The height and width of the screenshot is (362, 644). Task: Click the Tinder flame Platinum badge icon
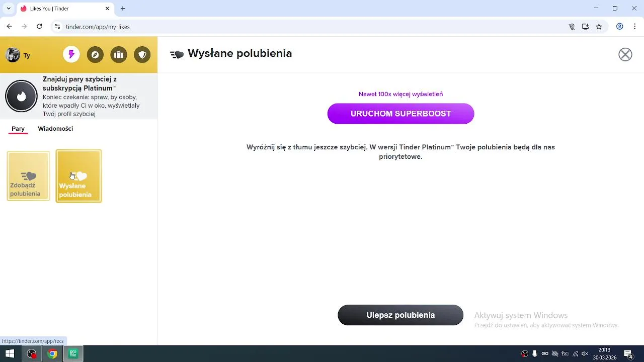tap(21, 96)
